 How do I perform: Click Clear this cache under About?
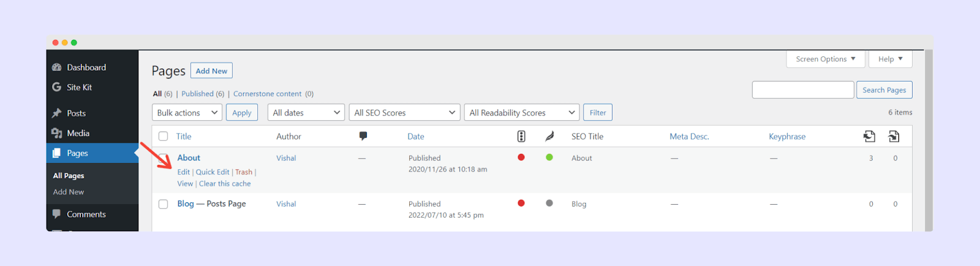click(x=225, y=184)
